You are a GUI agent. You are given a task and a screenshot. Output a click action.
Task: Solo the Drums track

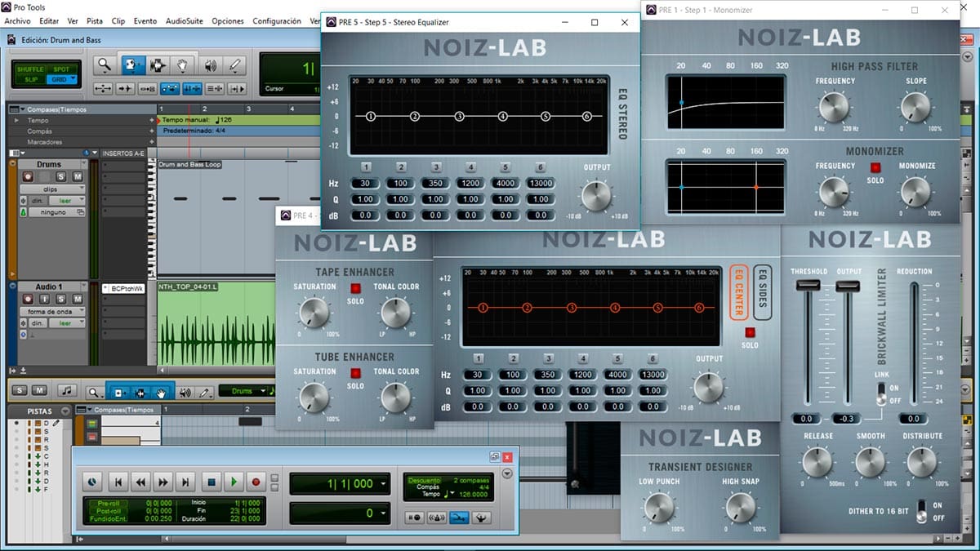point(61,176)
